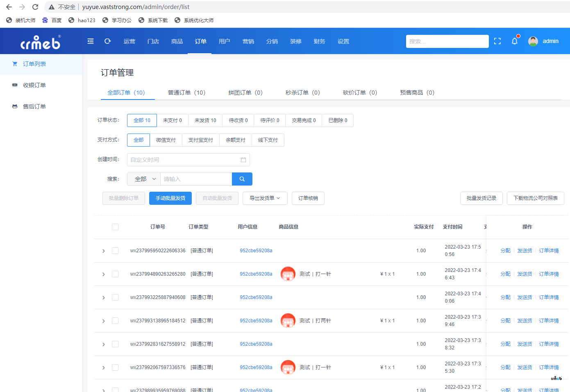Image resolution: width=570 pixels, height=392 pixels.
Task: Check the box for order wx237995950222606336
Action: coord(115,251)
